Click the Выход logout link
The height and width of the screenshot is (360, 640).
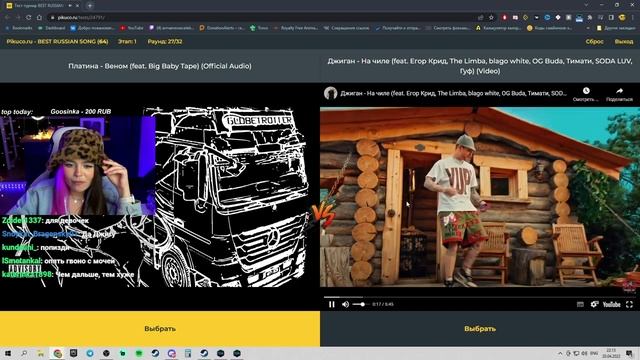[x=624, y=42]
